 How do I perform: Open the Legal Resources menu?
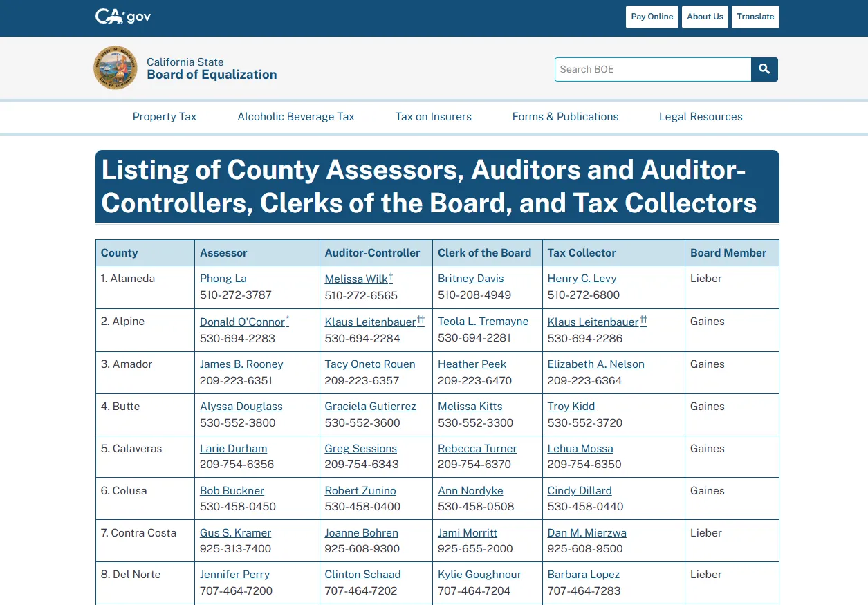pos(701,117)
